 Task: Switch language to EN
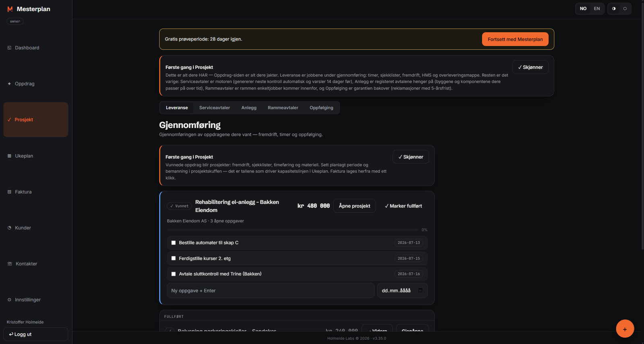[597, 8]
